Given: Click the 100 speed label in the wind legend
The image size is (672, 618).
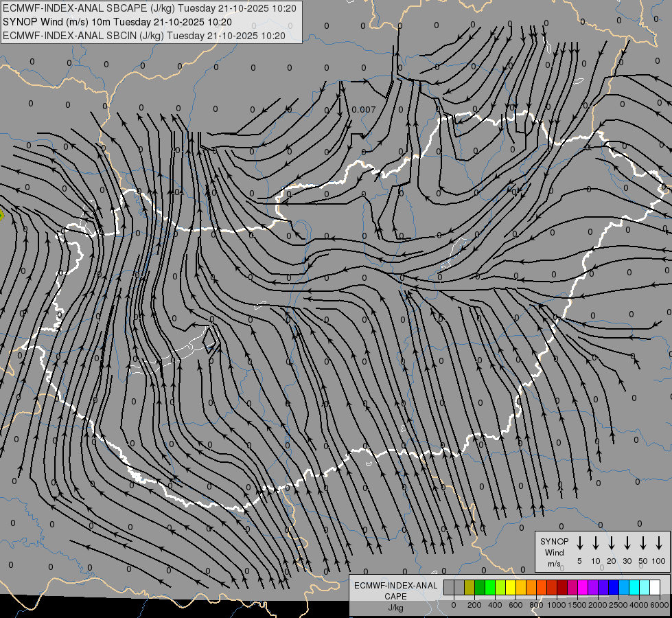Looking at the screenshot, I should 659,561.
